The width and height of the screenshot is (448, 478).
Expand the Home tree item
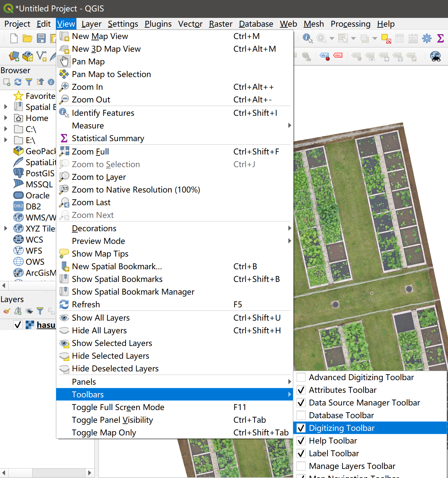[6, 118]
